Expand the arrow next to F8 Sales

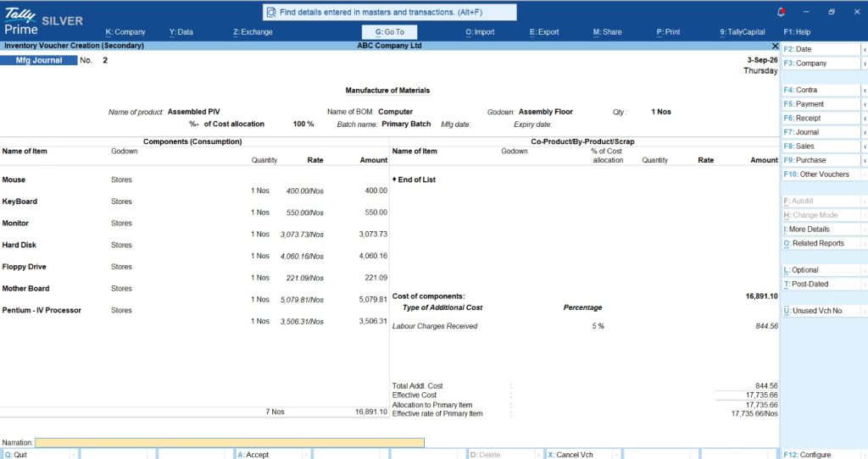click(x=865, y=146)
